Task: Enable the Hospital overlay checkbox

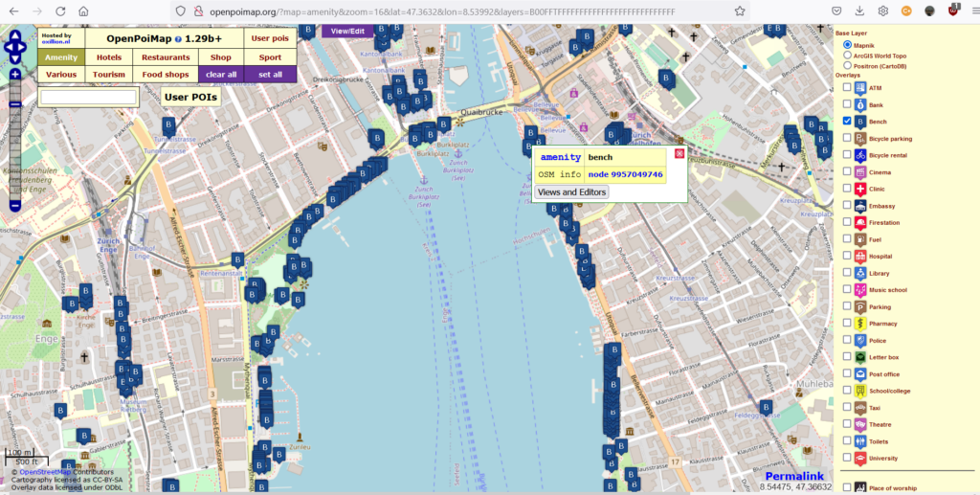Action: point(847,257)
